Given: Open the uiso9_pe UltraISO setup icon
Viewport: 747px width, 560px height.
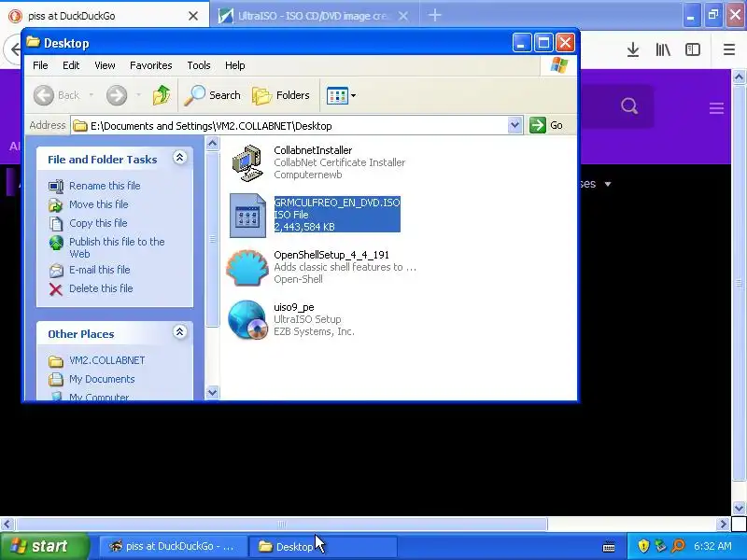Looking at the screenshot, I should pyautogui.click(x=247, y=319).
